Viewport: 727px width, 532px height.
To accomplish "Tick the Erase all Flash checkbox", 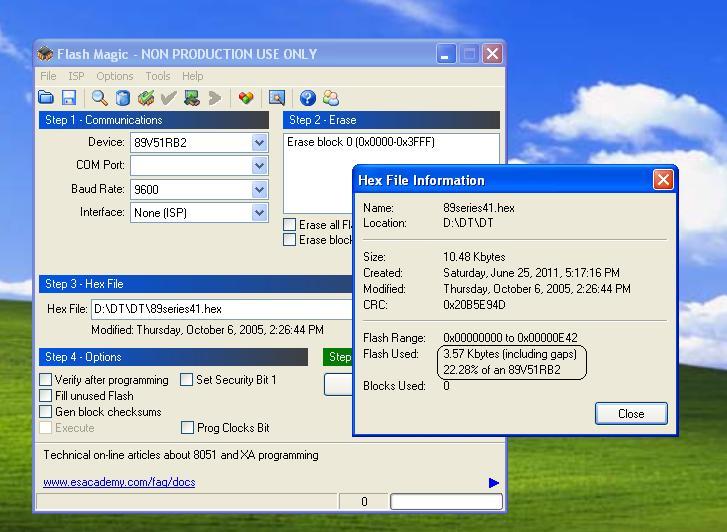I will coord(289,224).
